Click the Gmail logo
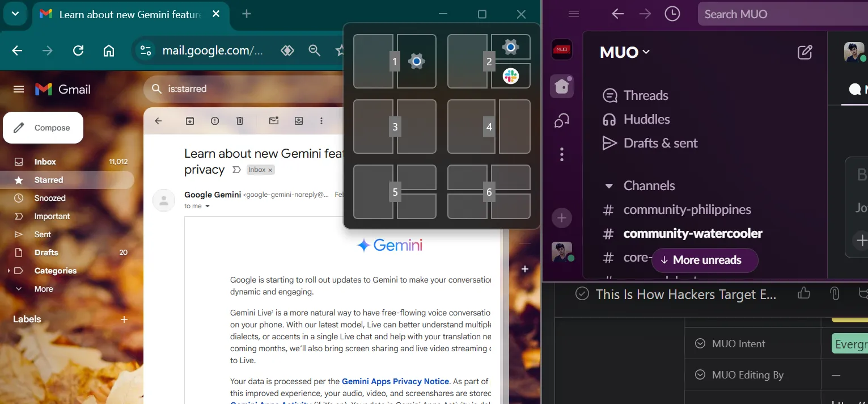Image resolution: width=868 pixels, height=404 pixels. 63,89
